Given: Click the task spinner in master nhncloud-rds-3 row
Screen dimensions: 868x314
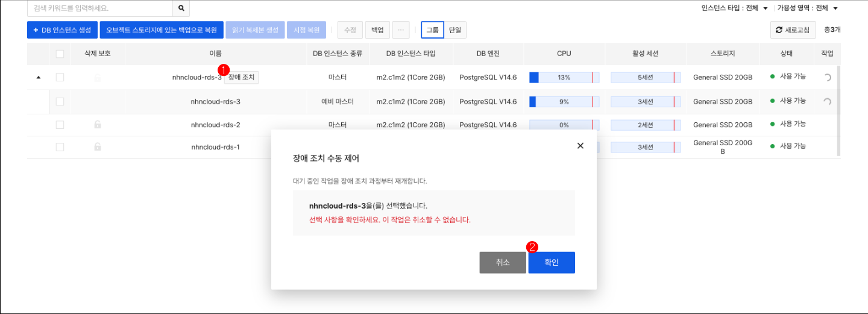Looking at the screenshot, I should [827, 77].
